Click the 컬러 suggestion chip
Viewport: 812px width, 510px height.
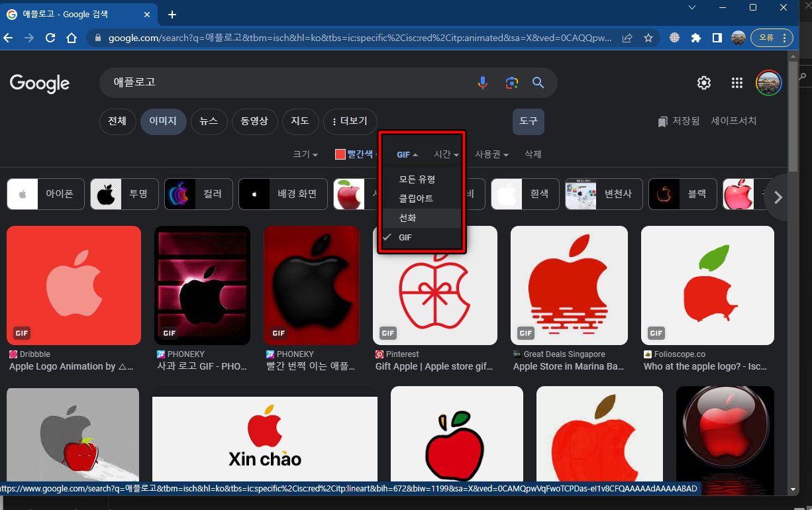tap(199, 194)
